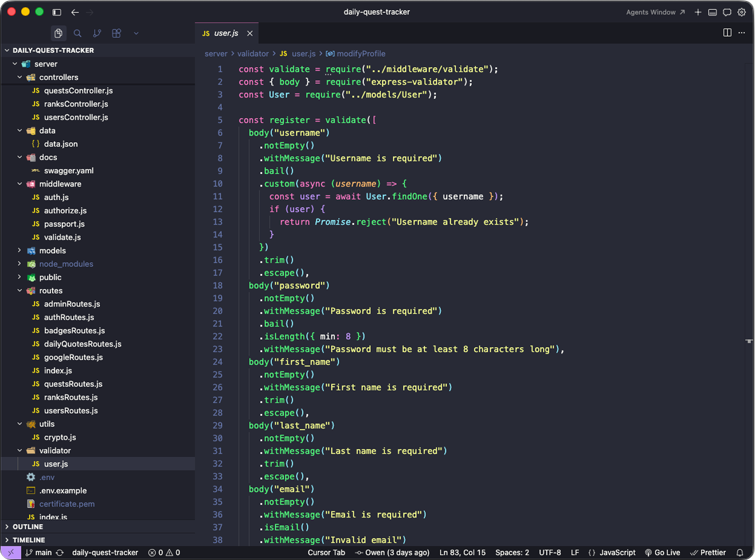This screenshot has height=560, width=755.
Task: Open authRoutes.js in the file tree
Action: [69, 317]
